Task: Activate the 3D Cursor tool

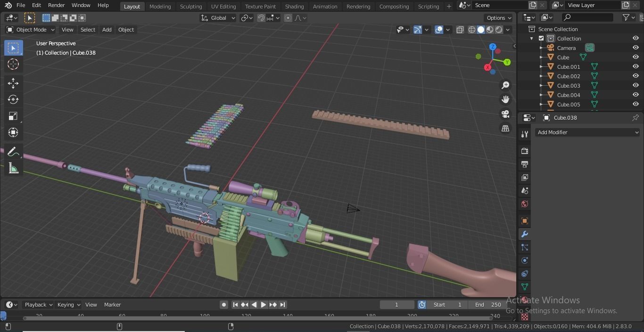Action: [13, 64]
